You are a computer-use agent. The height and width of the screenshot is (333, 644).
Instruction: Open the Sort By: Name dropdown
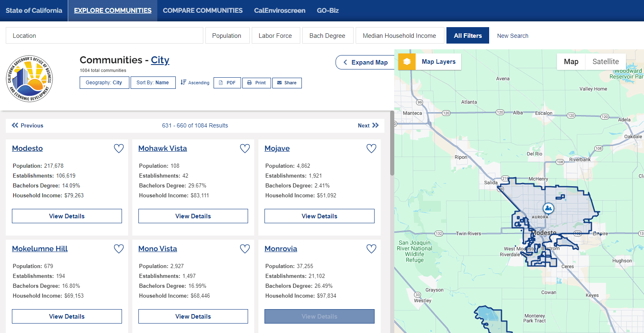pos(153,83)
